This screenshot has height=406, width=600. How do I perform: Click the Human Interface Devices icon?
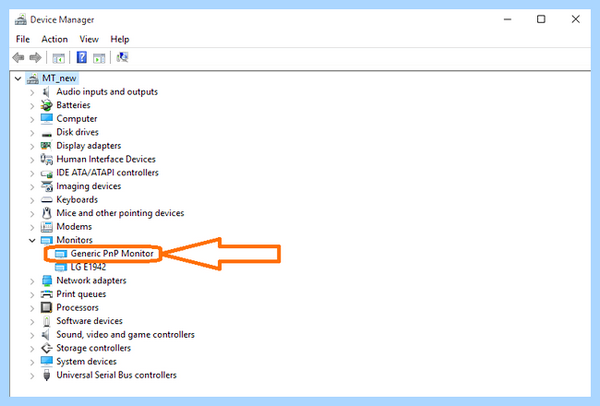pos(47,159)
